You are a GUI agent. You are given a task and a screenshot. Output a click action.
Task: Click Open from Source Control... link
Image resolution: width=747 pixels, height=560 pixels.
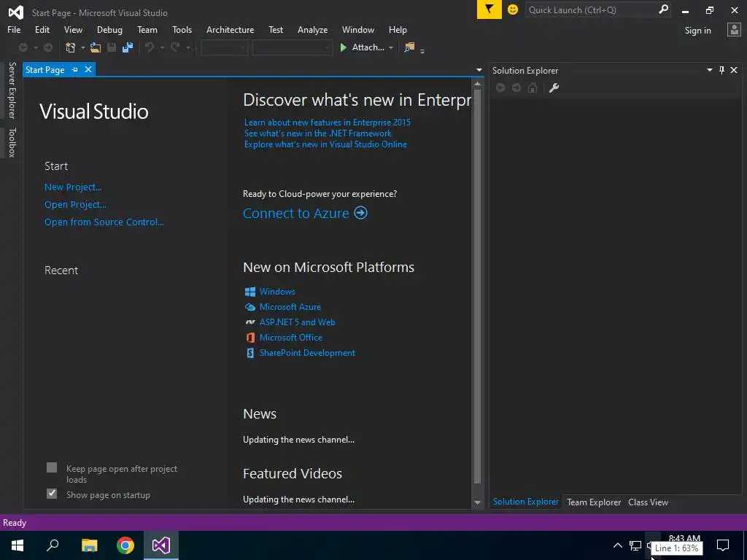click(104, 222)
